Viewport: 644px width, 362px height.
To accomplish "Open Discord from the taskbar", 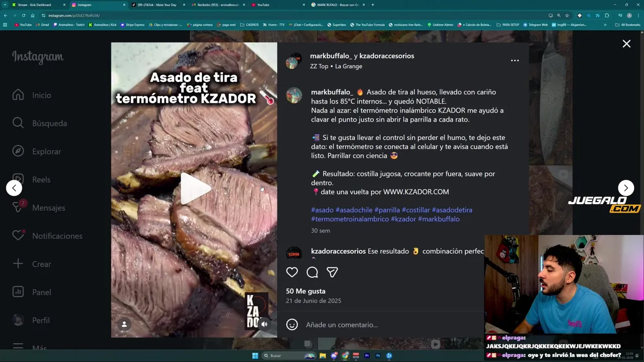I will click(334, 355).
